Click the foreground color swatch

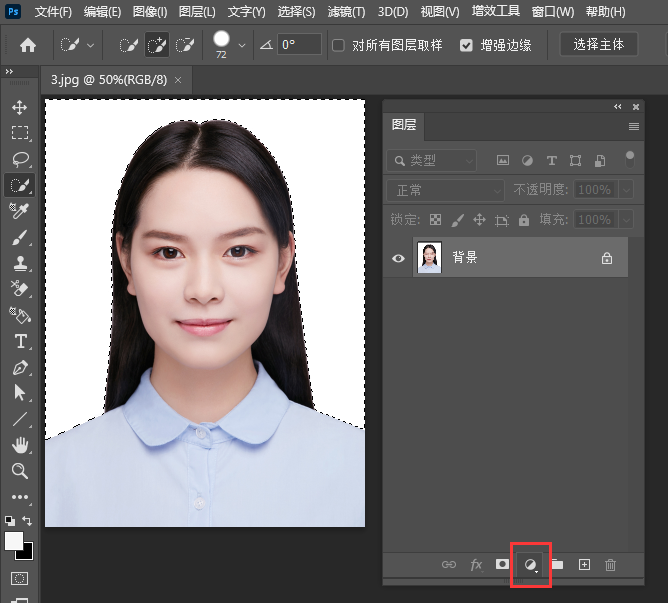[14, 541]
